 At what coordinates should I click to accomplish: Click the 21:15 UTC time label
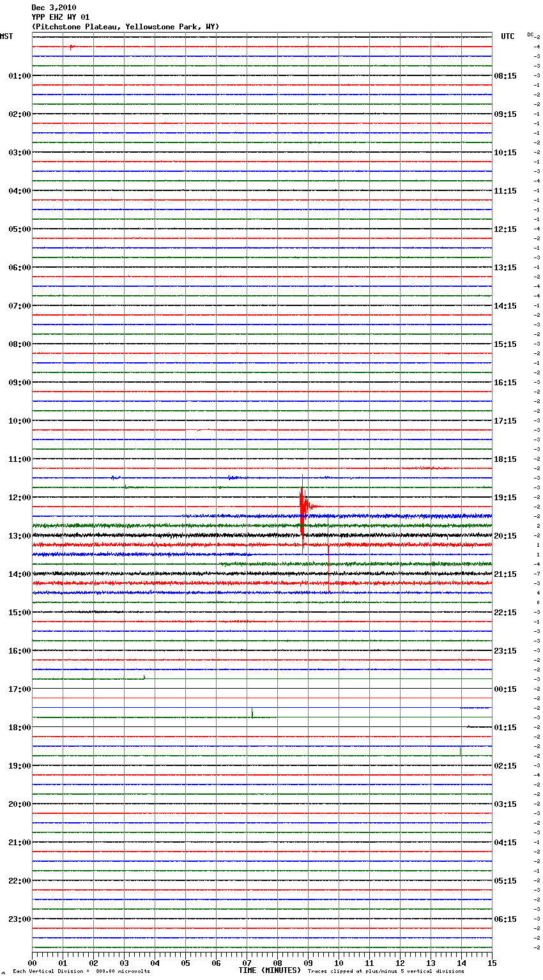tap(505, 574)
